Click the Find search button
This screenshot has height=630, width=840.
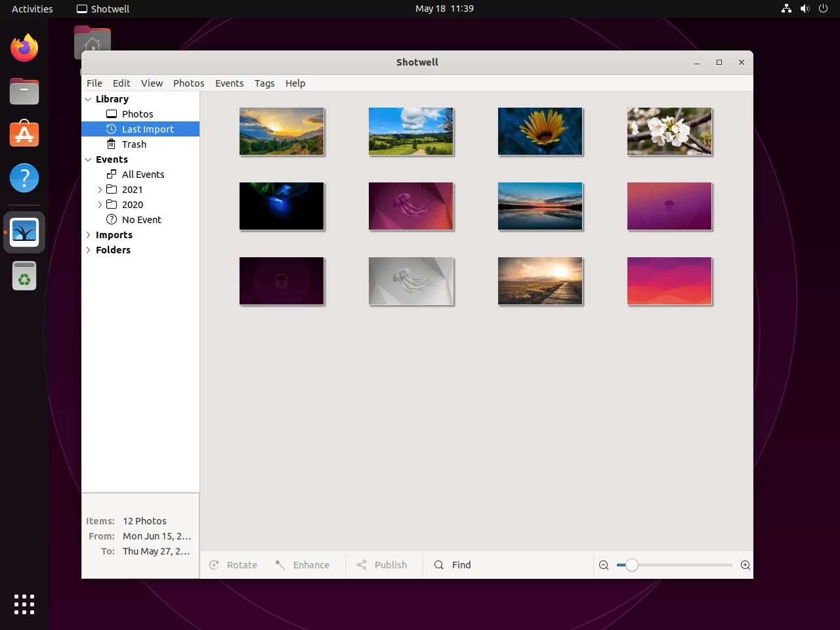point(453,565)
